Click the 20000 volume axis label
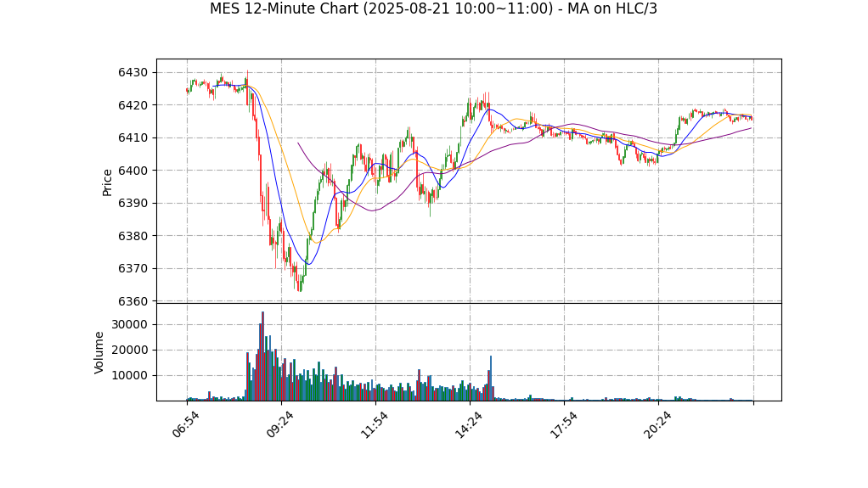The image size is (868, 488). click(130, 350)
